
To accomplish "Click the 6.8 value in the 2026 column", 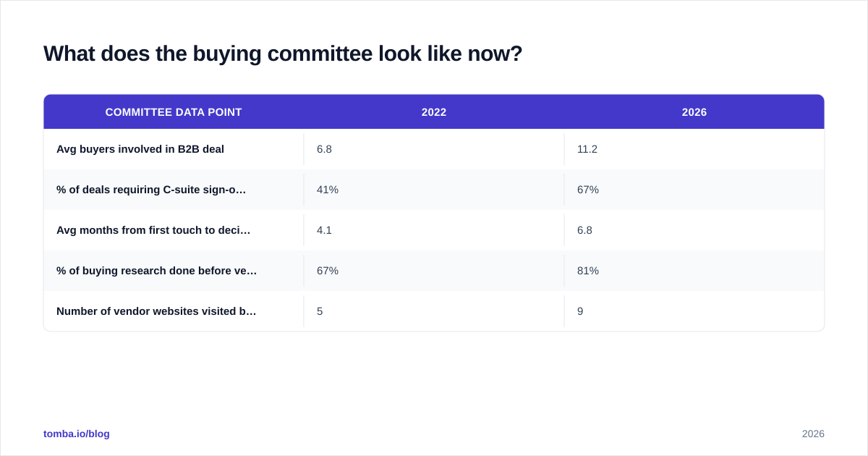I will (x=584, y=230).
